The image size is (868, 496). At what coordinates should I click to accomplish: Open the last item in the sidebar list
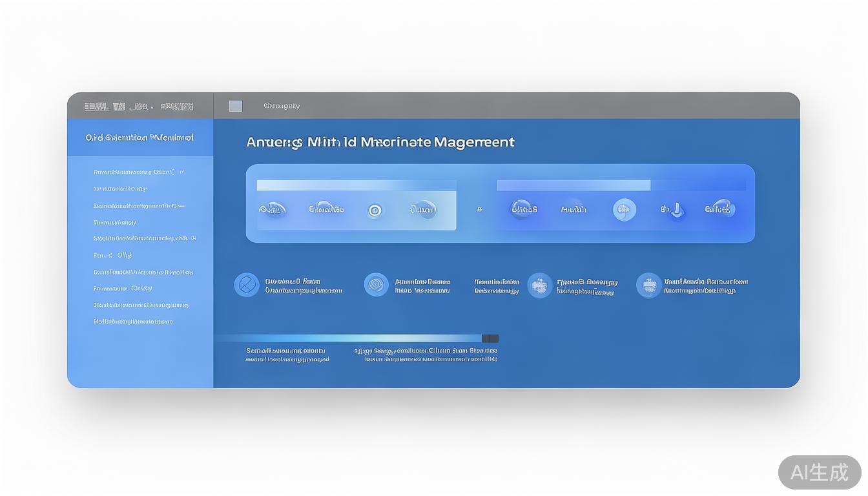tap(133, 322)
